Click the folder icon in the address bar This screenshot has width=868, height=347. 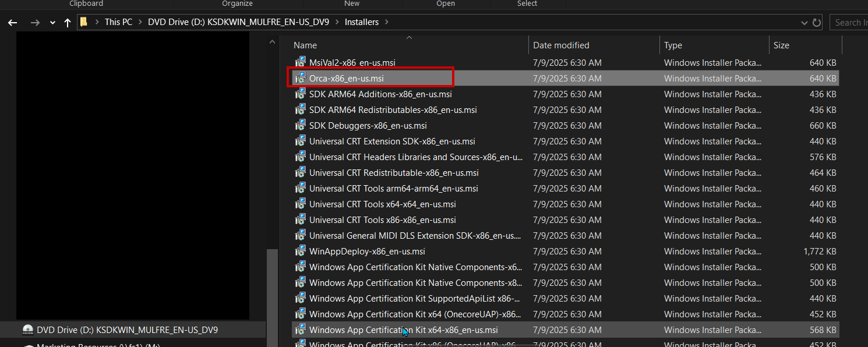point(84,22)
